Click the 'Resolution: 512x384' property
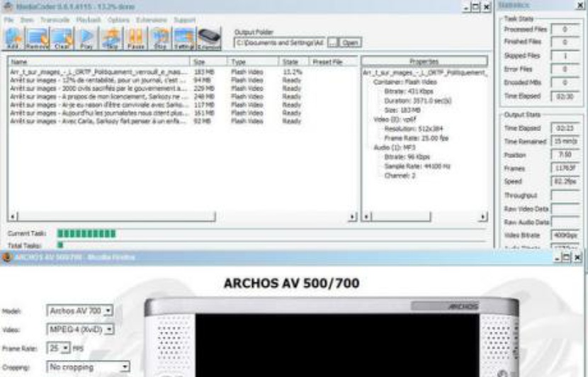 [x=413, y=129]
